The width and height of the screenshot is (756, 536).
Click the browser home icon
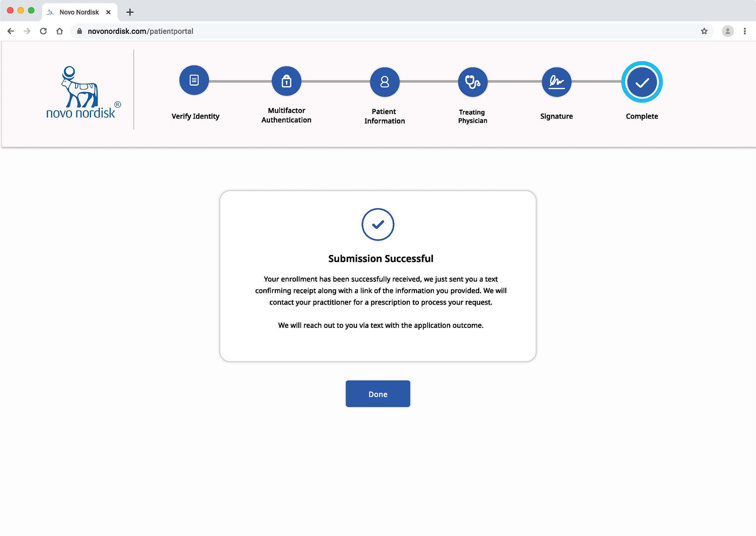pos(59,31)
